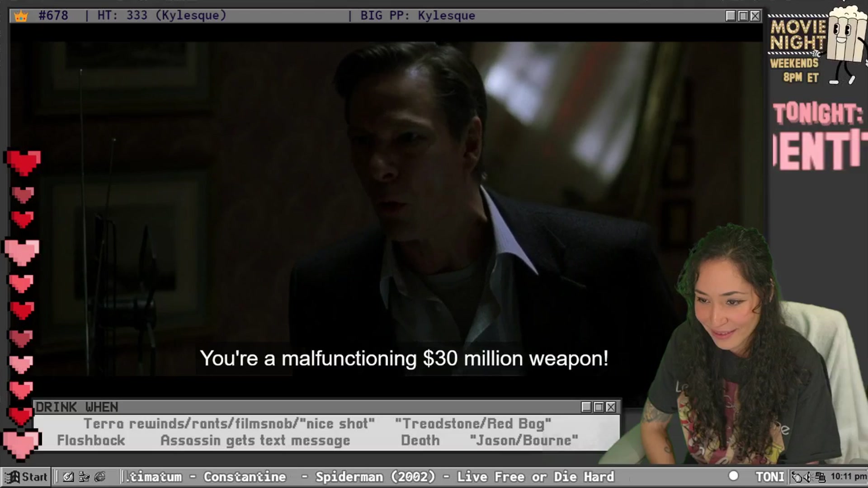This screenshot has height=488, width=868.
Task: Click "Constantine" in the taskbar ticker
Action: pos(245,477)
